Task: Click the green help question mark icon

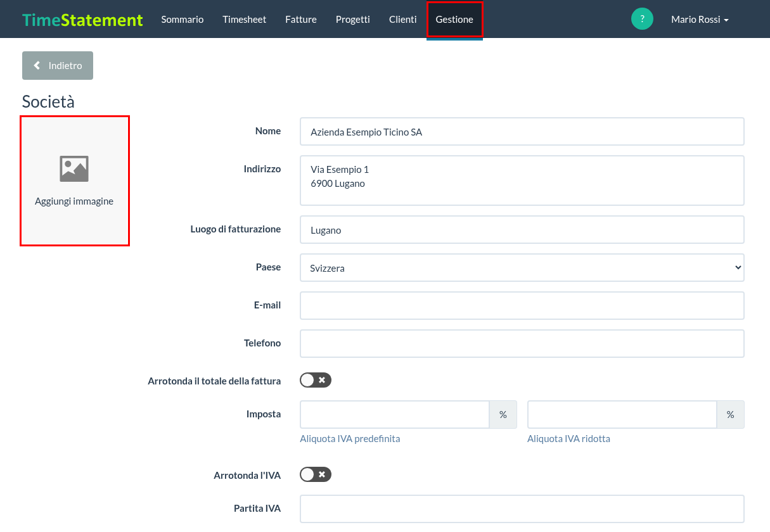Action: pos(642,19)
